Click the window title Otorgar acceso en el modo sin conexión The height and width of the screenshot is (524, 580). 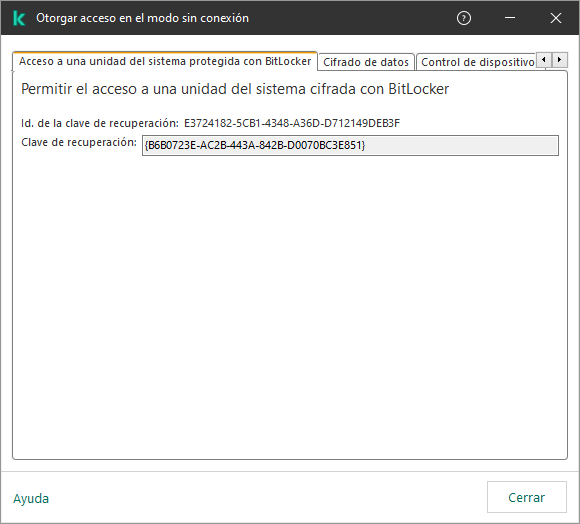pyautogui.click(x=142, y=18)
